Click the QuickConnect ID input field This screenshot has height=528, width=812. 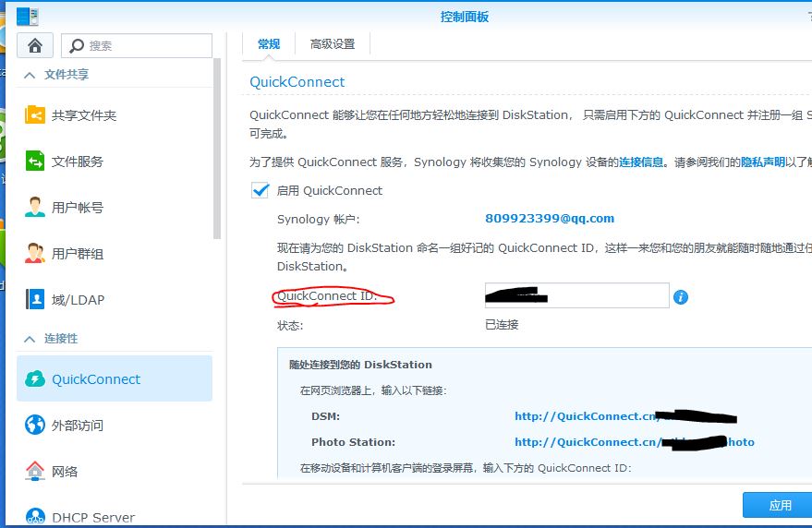click(x=576, y=295)
